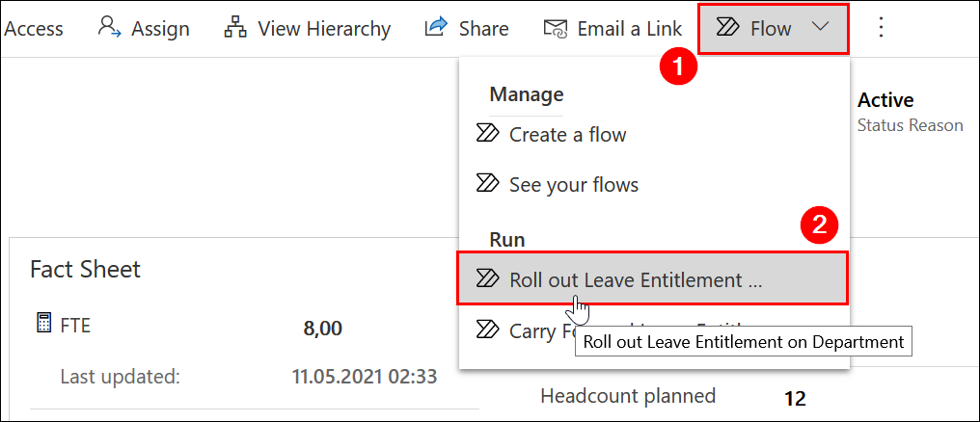
Task: Click the Create a flow icon
Action: 488,134
